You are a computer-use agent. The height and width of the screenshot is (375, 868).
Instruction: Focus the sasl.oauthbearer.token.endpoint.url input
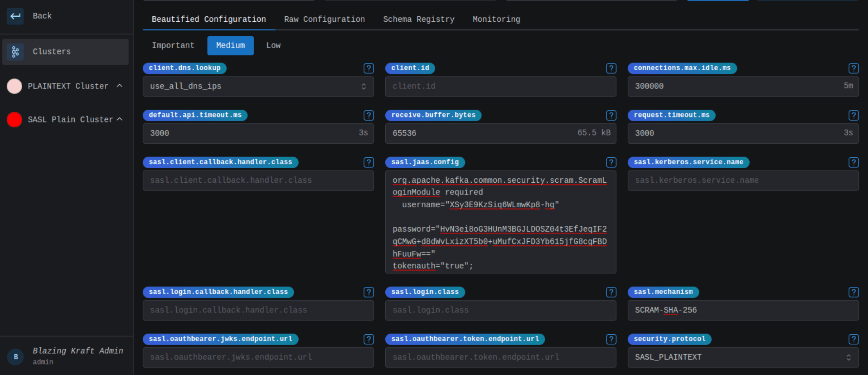[x=501, y=357]
